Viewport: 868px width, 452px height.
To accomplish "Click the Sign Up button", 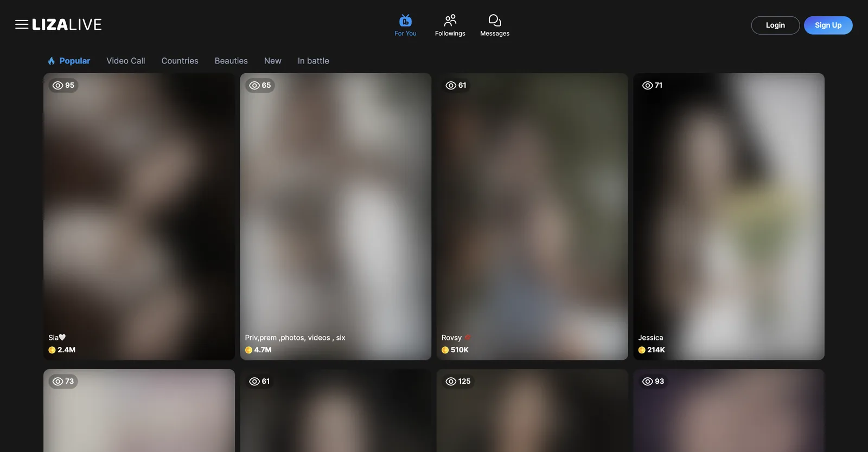I will pos(828,25).
